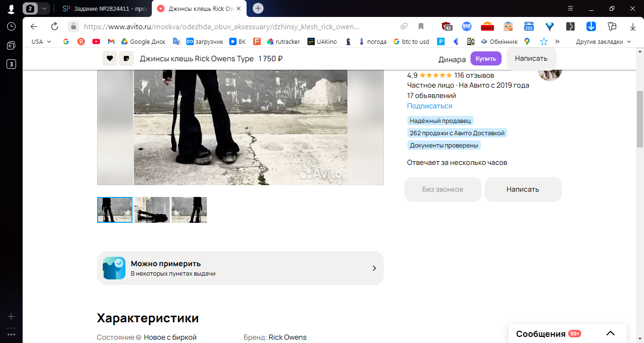Viewport: 644px width, 343px height.
Task: Open the Yandex bookmark icon
Action: pyautogui.click(x=81, y=41)
